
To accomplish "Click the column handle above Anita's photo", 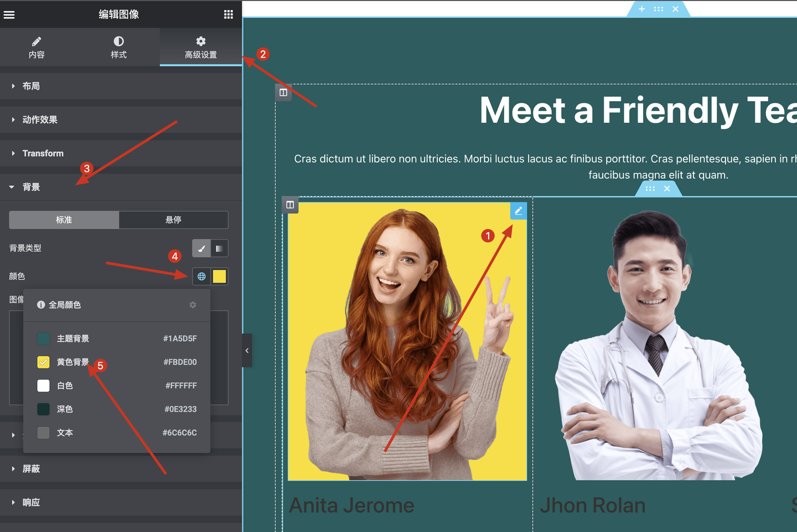I will [x=290, y=205].
